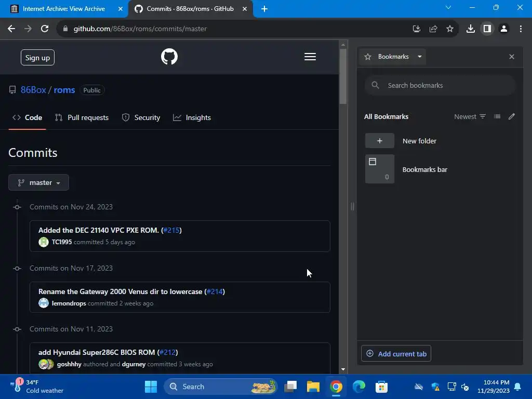The image size is (532, 399).
Task: Click the side panel resize handle
Action: point(352,206)
